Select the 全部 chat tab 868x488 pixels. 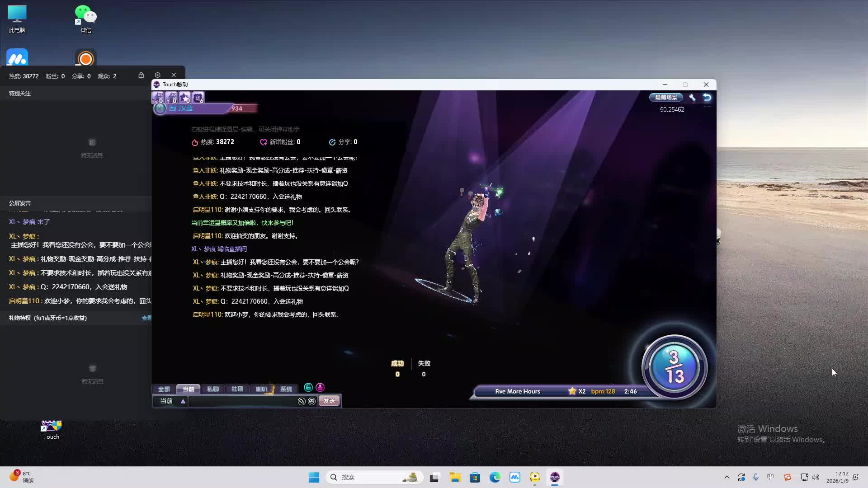point(164,389)
